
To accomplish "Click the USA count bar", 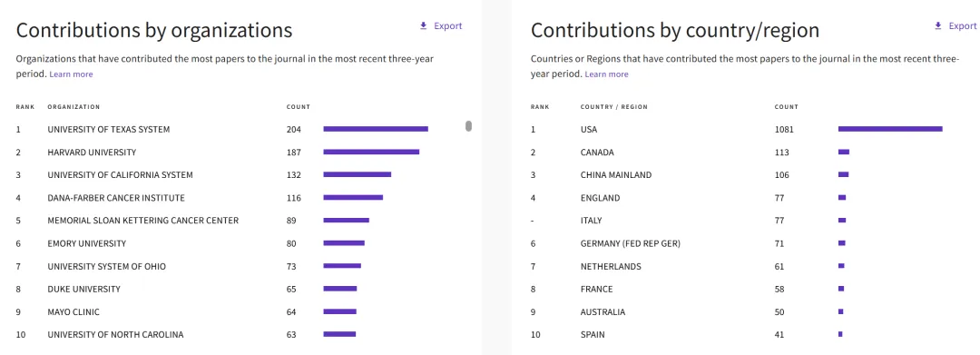I will click(x=890, y=129).
